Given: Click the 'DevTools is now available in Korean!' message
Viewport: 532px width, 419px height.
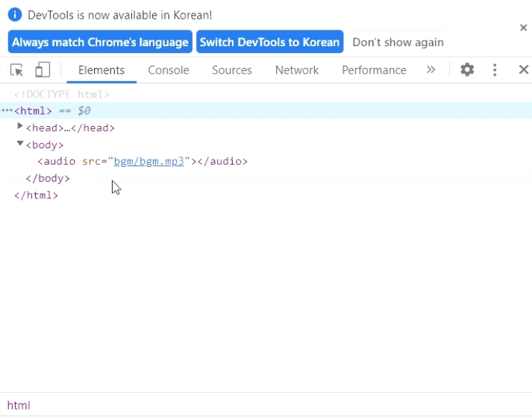Looking at the screenshot, I should pyautogui.click(x=120, y=15).
